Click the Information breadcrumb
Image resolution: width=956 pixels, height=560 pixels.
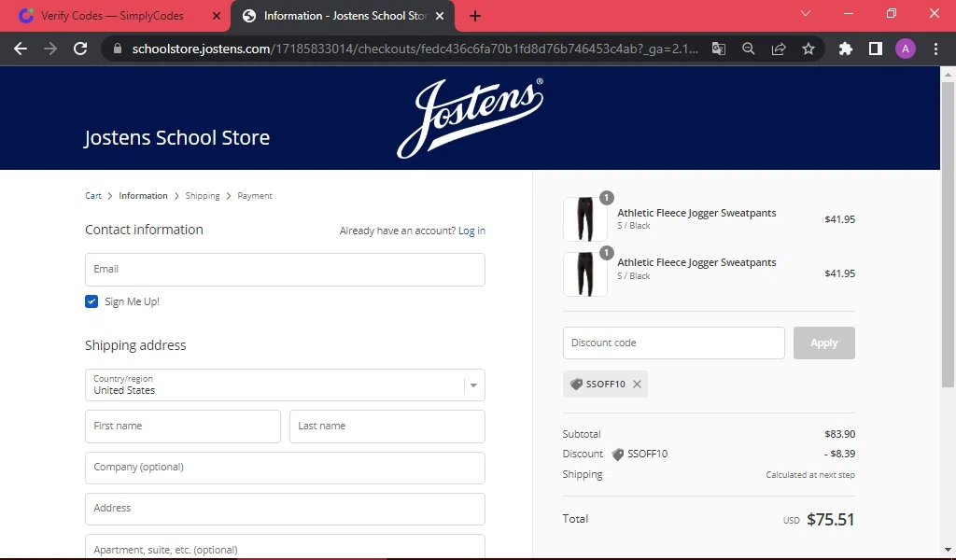[x=143, y=196]
